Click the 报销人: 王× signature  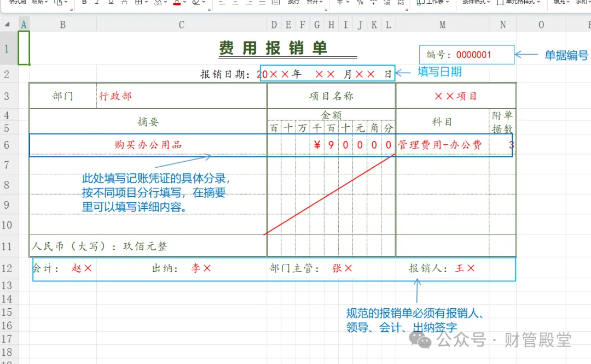coord(442,268)
